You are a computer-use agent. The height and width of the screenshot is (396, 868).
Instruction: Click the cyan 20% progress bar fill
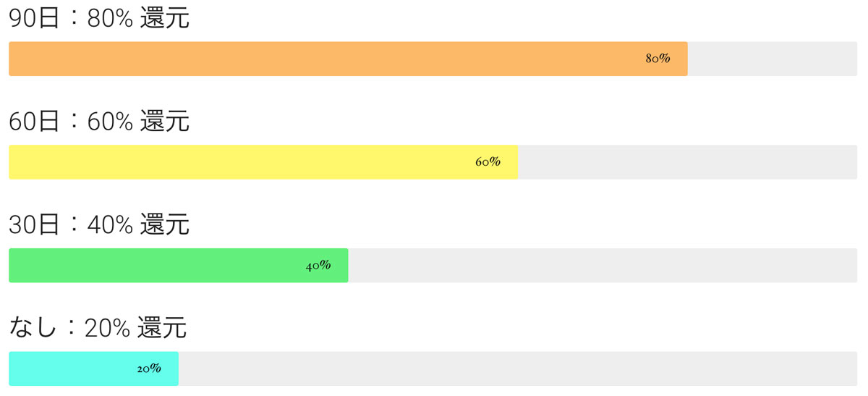pos(72,368)
